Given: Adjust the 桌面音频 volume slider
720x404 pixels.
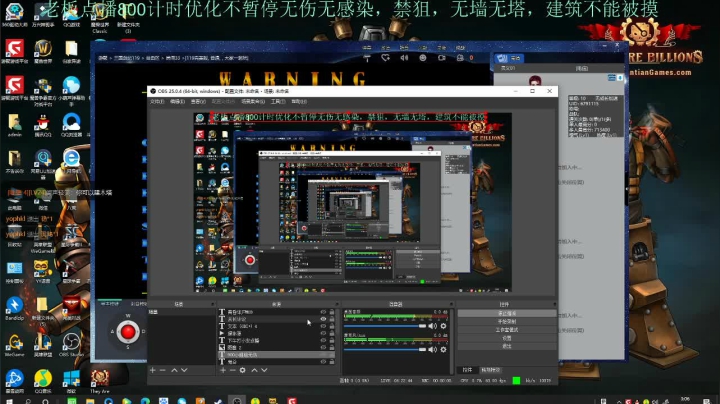Looking at the screenshot, I should coord(385,326).
